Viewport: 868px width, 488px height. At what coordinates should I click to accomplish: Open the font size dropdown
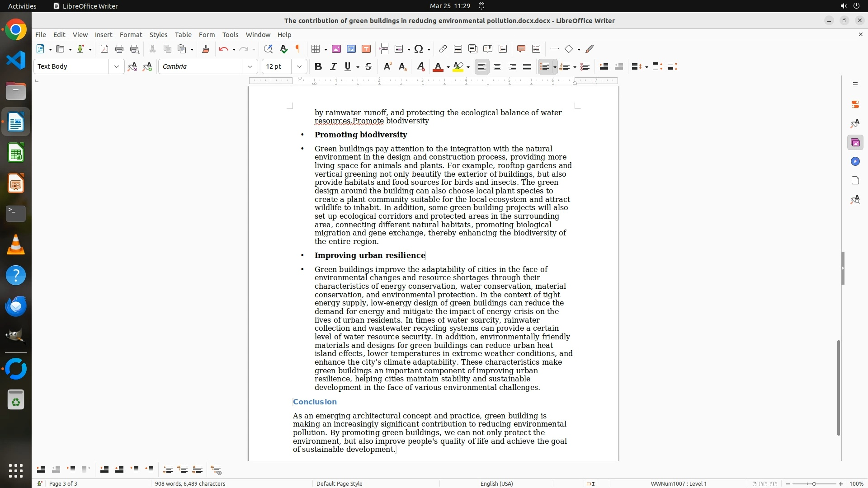[299, 66]
